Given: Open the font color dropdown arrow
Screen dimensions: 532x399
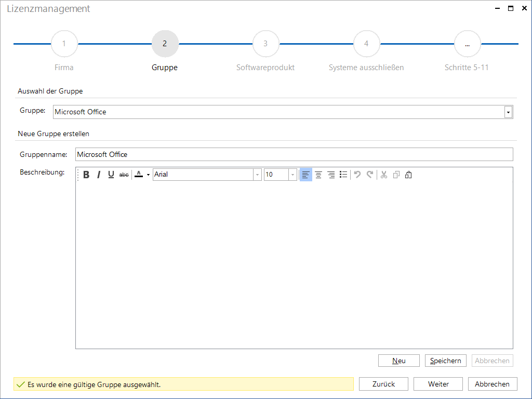Looking at the screenshot, I should pos(148,175).
